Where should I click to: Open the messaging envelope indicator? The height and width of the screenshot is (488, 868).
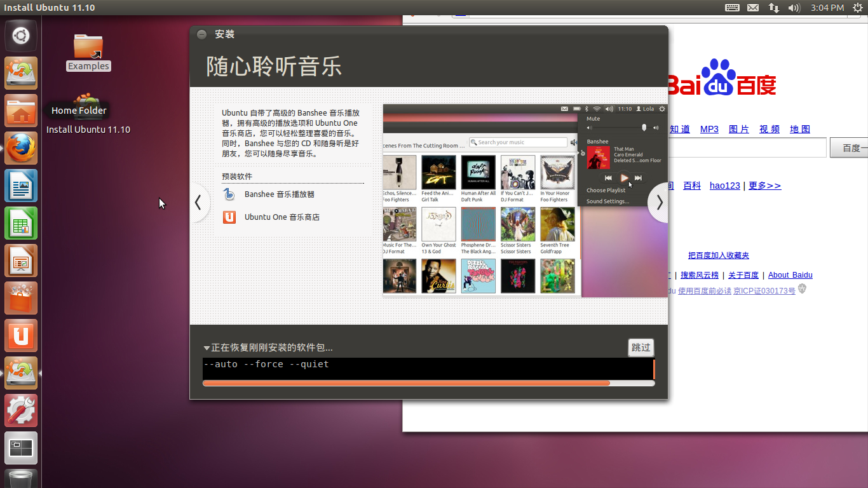(753, 8)
